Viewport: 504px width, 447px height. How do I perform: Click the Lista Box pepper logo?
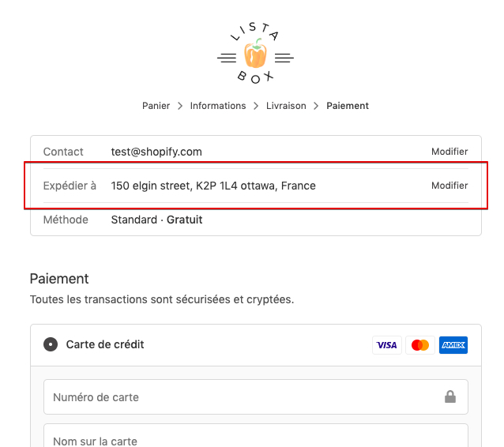[x=255, y=54]
